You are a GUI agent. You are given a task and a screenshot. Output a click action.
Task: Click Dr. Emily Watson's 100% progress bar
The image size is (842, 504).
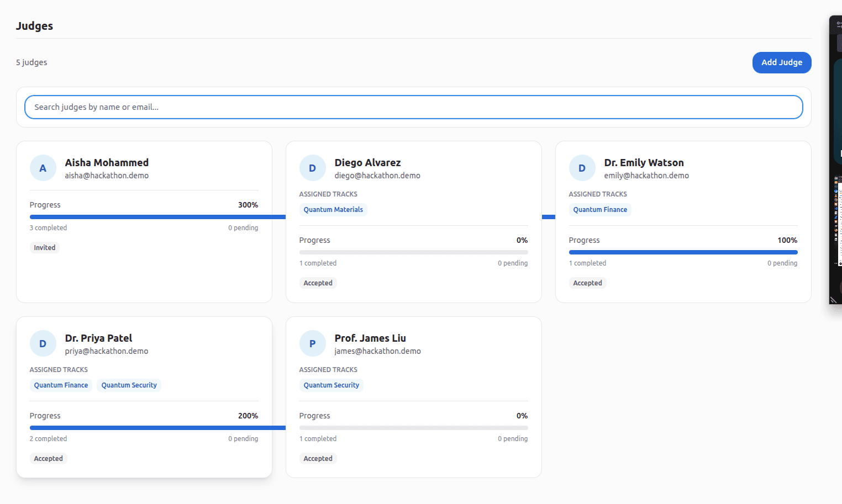[683, 252]
